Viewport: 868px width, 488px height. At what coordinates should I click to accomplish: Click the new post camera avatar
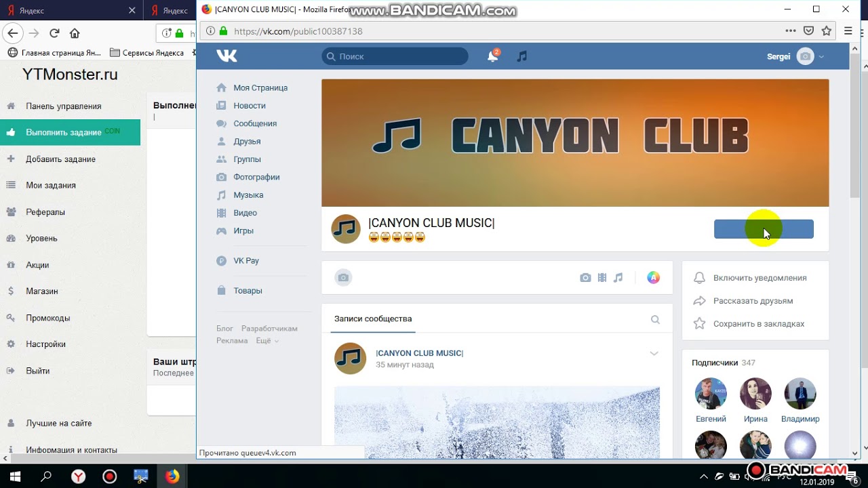[343, 277]
